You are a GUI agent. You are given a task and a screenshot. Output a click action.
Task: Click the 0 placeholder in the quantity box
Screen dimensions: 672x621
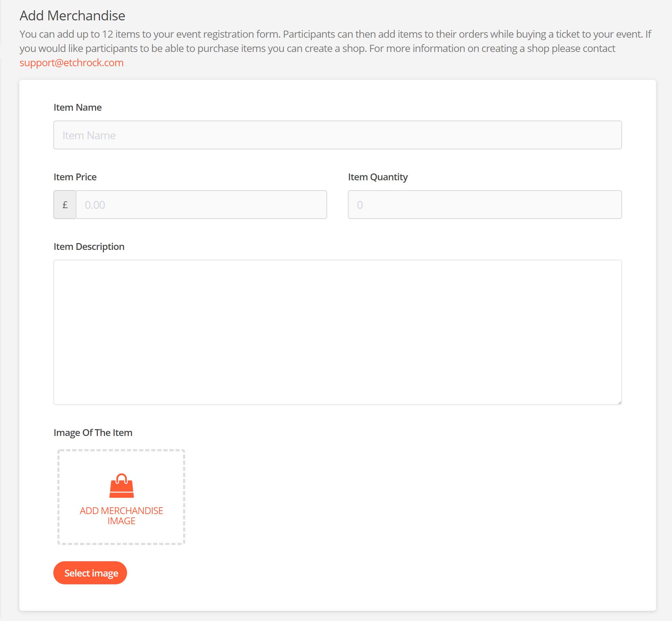[360, 205]
